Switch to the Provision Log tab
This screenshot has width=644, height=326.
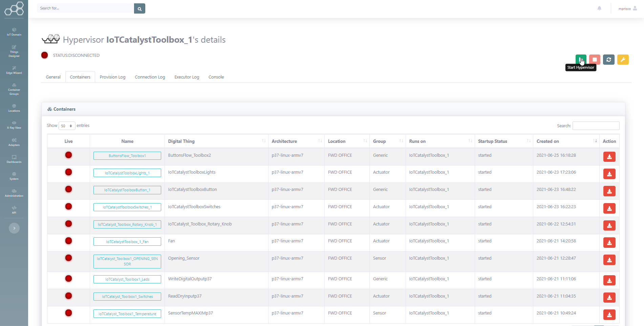pyautogui.click(x=112, y=77)
